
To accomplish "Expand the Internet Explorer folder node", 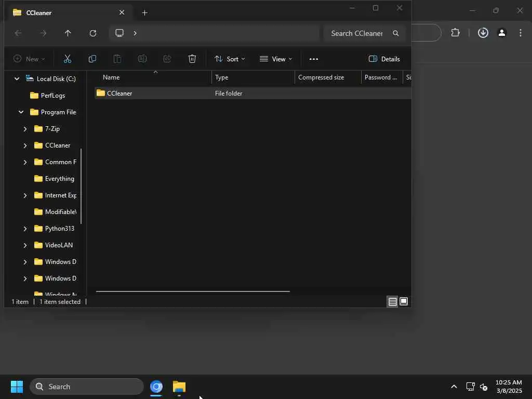I will [25, 195].
